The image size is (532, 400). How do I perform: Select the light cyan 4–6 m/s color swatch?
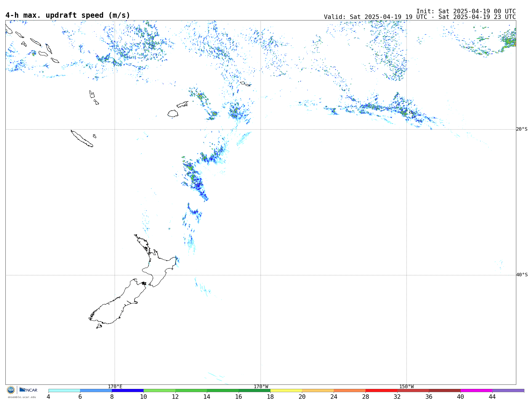(x=64, y=391)
